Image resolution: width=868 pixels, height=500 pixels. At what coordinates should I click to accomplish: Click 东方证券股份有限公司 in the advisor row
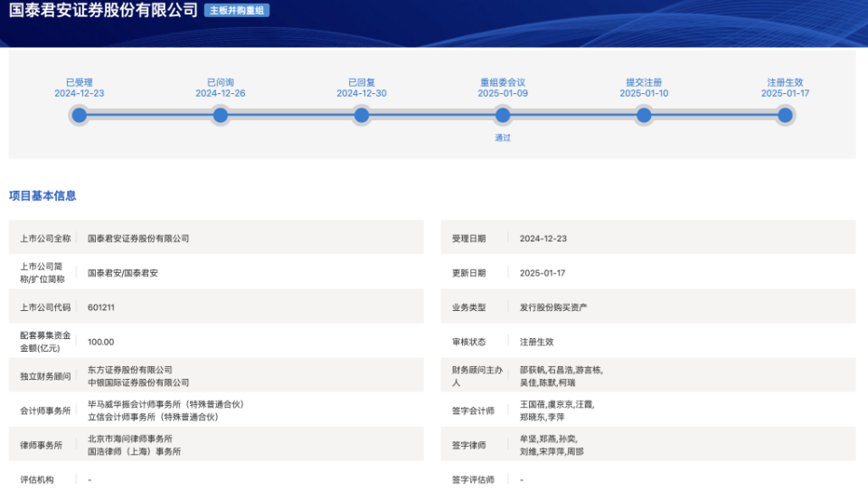click(130, 370)
